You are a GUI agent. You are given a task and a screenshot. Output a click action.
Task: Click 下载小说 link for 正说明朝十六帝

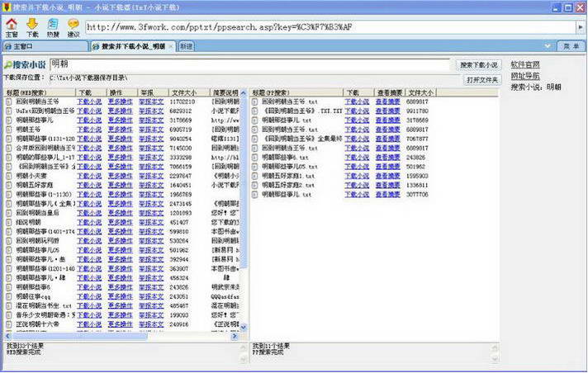pyautogui.click(x=89, y=323)
